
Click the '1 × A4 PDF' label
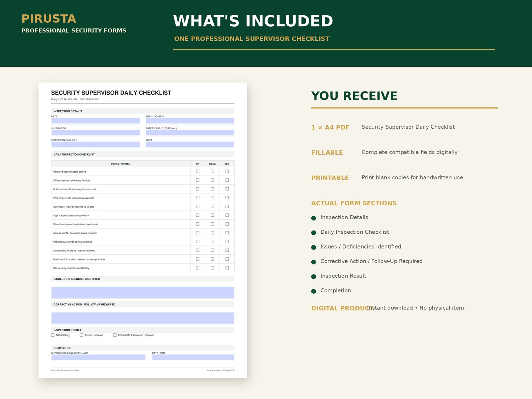click(x=331, y=127)
